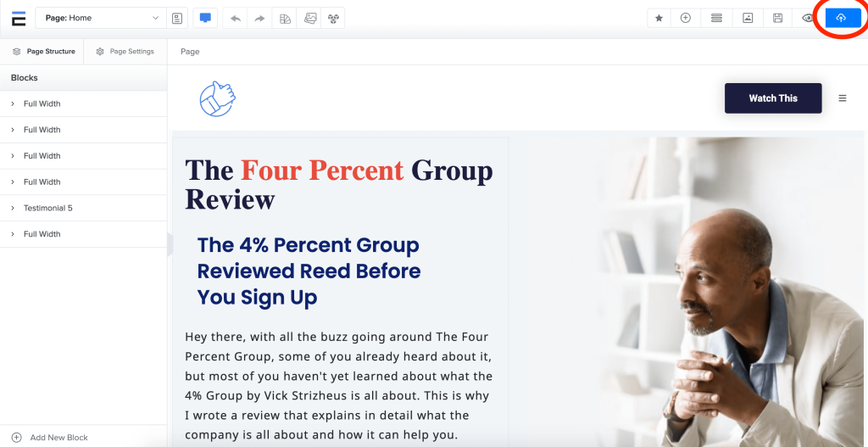Select the desktop view icon
Image resolution: width=868 pixels, height=447 pixels.
coord(205,19)
